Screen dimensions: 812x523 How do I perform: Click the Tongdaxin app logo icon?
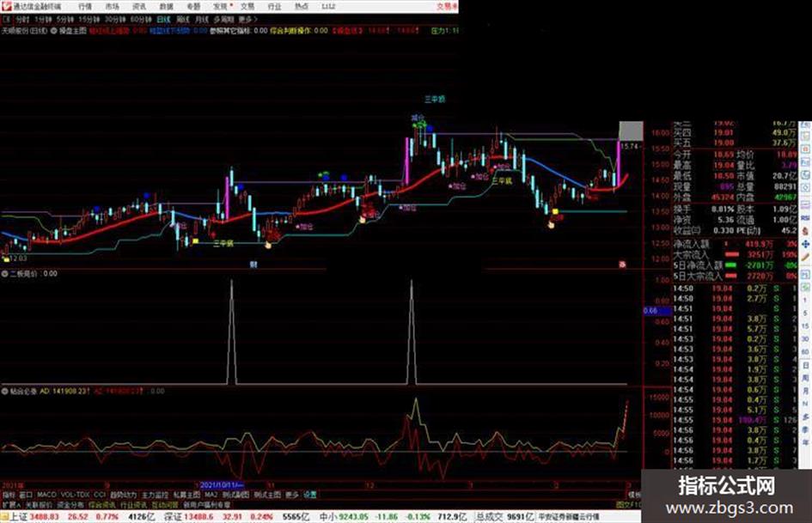click(6, 6)
